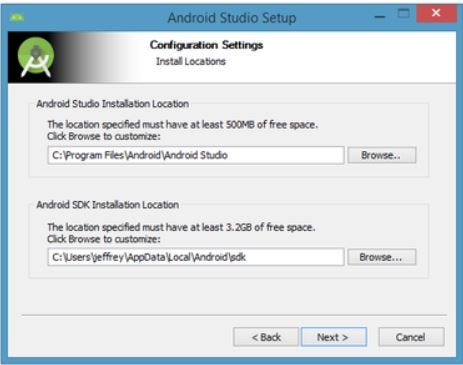Click the 'Android Studio Installation Location' group label
The image size is (463, 365).
click(x=113, y=104)
